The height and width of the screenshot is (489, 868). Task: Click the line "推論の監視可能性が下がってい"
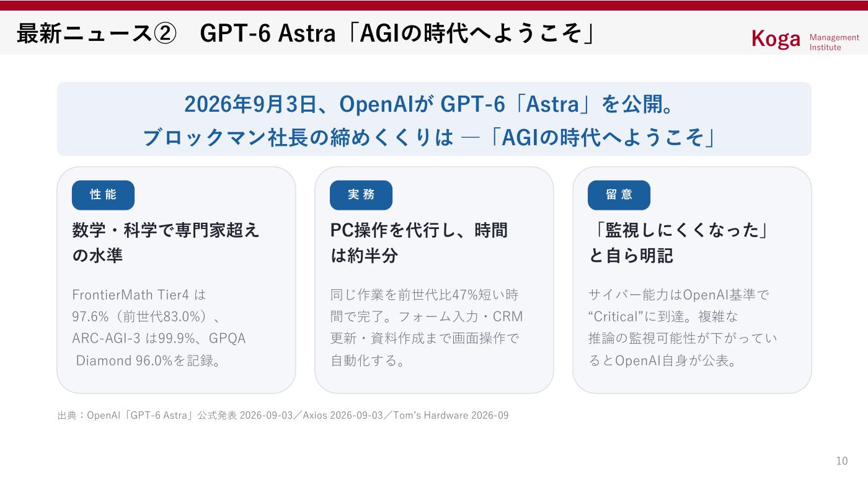pos(683,338)
